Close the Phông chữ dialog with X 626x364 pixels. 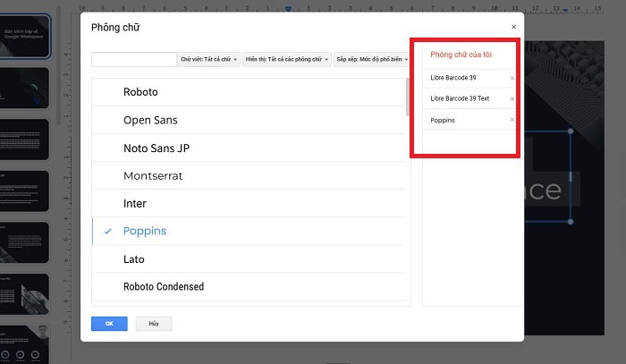(x=513, y=27)
